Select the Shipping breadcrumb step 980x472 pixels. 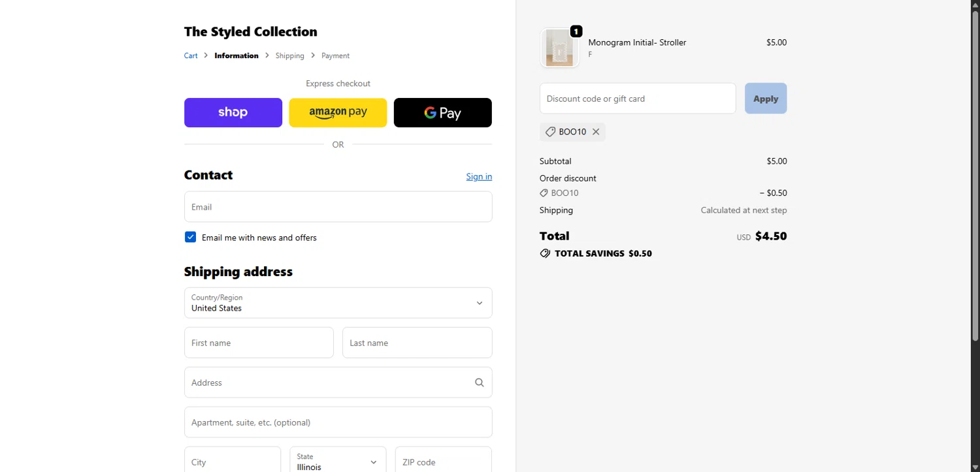[289, 55]
